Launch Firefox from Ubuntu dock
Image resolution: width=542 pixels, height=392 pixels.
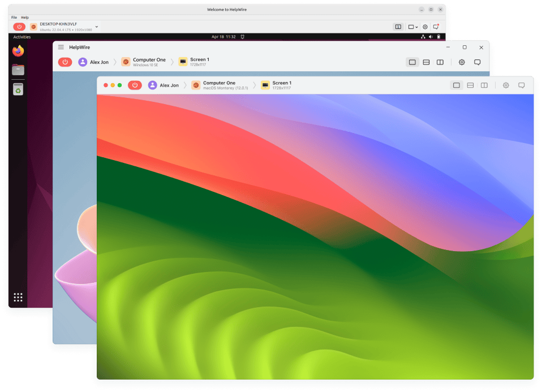click(18, 51)
